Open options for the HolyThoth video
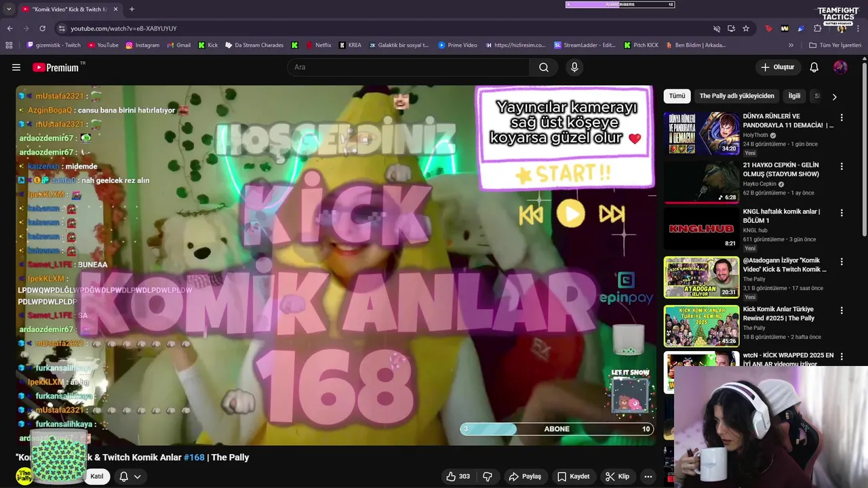Viewport: 868px width, 488px height. click(842, 117)
